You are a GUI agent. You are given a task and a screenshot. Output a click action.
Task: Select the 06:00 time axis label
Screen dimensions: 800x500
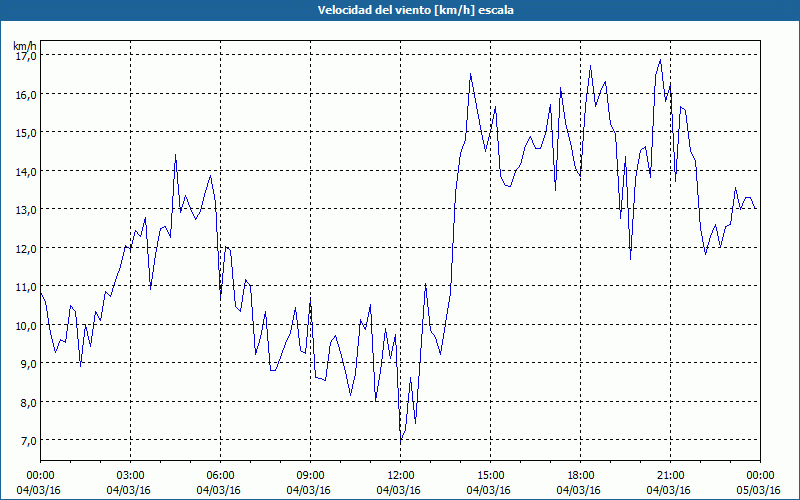[220, 476]
